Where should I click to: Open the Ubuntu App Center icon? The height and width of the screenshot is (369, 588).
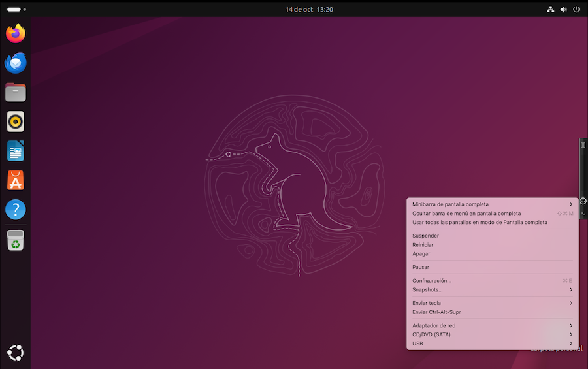[16, 180]
